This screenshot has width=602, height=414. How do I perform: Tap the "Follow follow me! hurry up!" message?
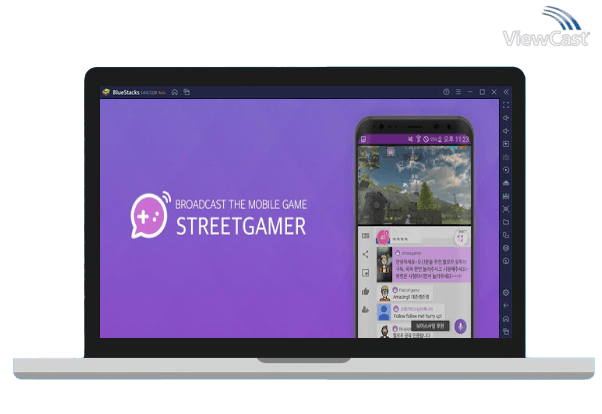[x=418, y=316]
